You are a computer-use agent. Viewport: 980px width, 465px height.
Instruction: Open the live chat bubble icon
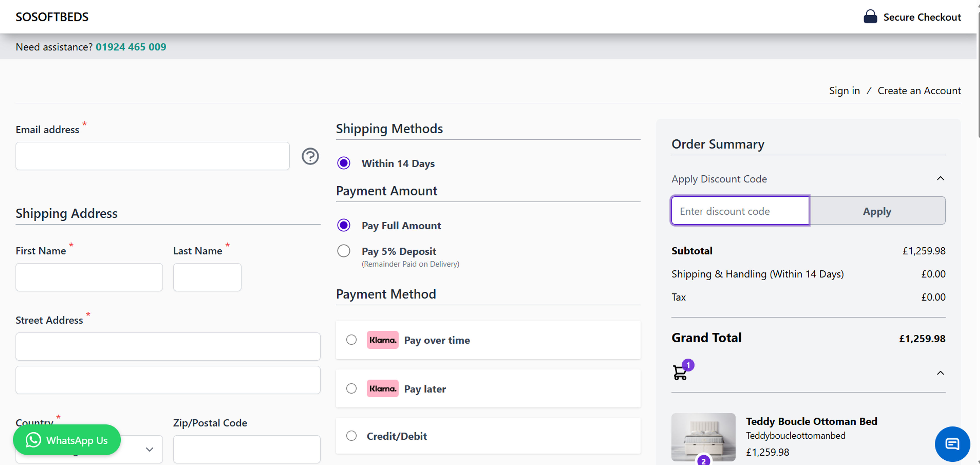pos(952,444)
